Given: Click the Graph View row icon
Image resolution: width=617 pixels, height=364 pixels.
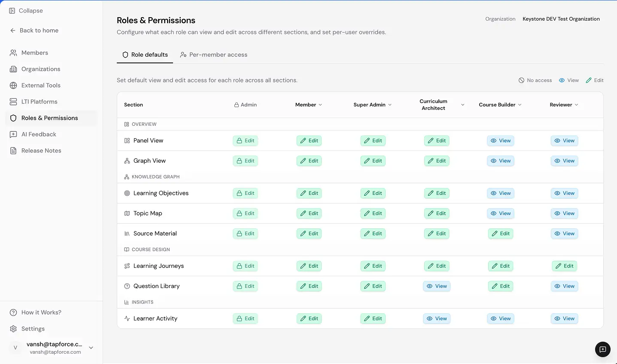Looking at the screenshot, I should pos(127,161).
